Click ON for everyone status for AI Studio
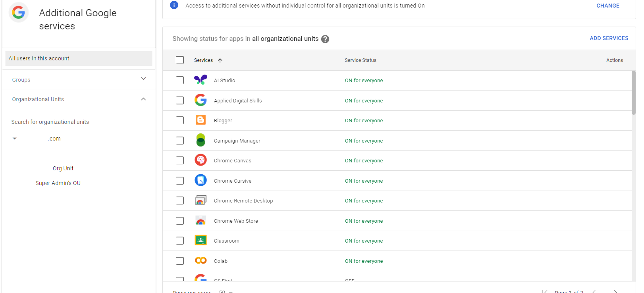Screen dimensions: 644x293 [364, 80]
